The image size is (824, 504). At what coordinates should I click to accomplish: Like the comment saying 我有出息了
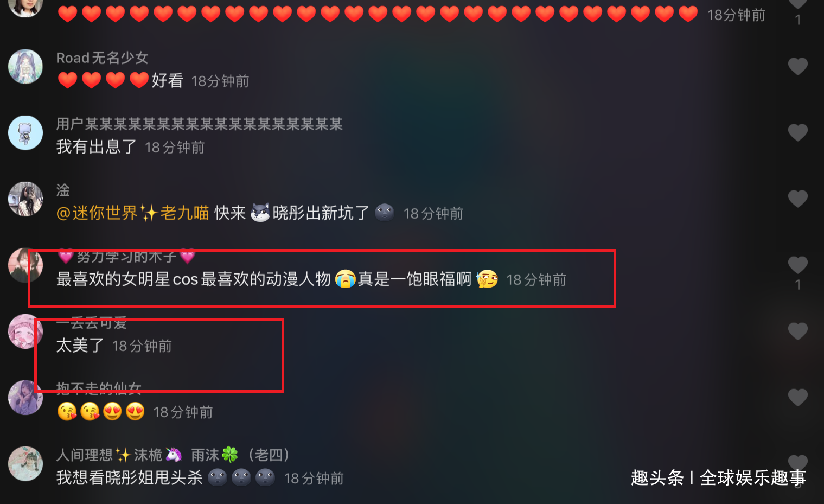797,133
